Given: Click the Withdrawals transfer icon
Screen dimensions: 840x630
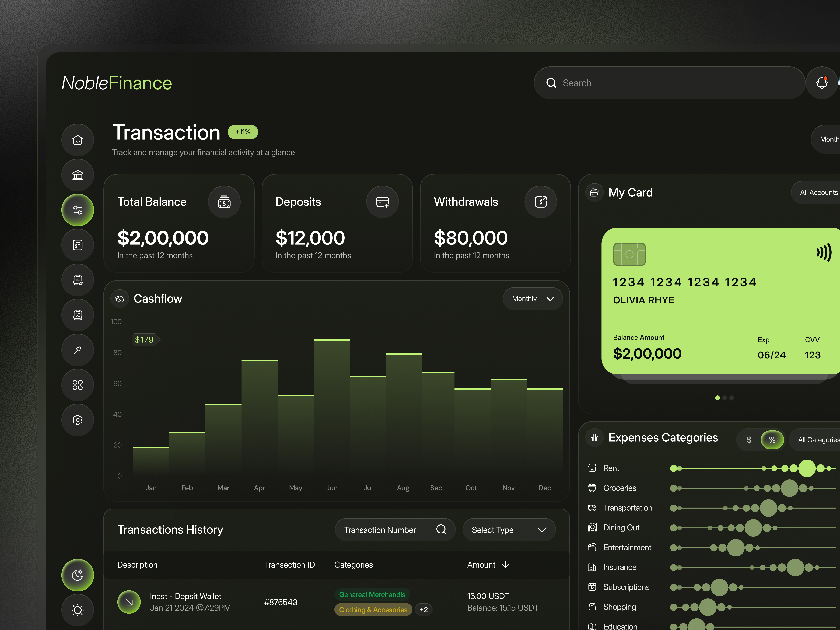Looking at the screenshot, I should [x=540, y=202].
